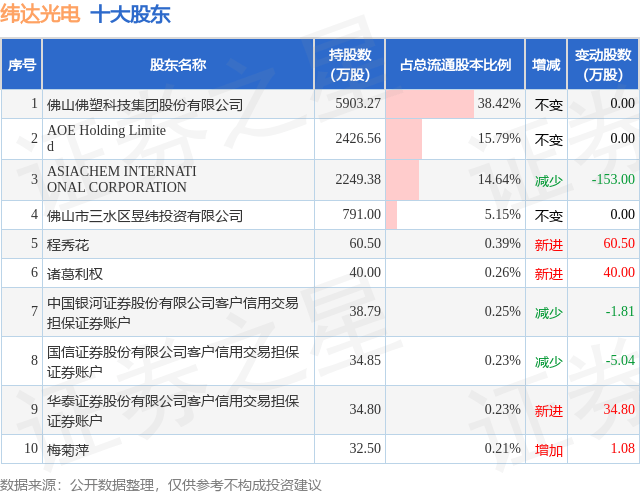
Task: Click the holding value 2426.56
Action: pyautogui.click(x=358, y=138)
